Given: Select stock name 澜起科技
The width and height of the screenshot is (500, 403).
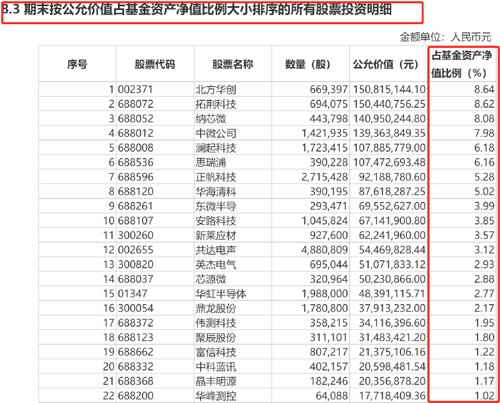Looking at the screenshot, I should [x=216, y=148].
